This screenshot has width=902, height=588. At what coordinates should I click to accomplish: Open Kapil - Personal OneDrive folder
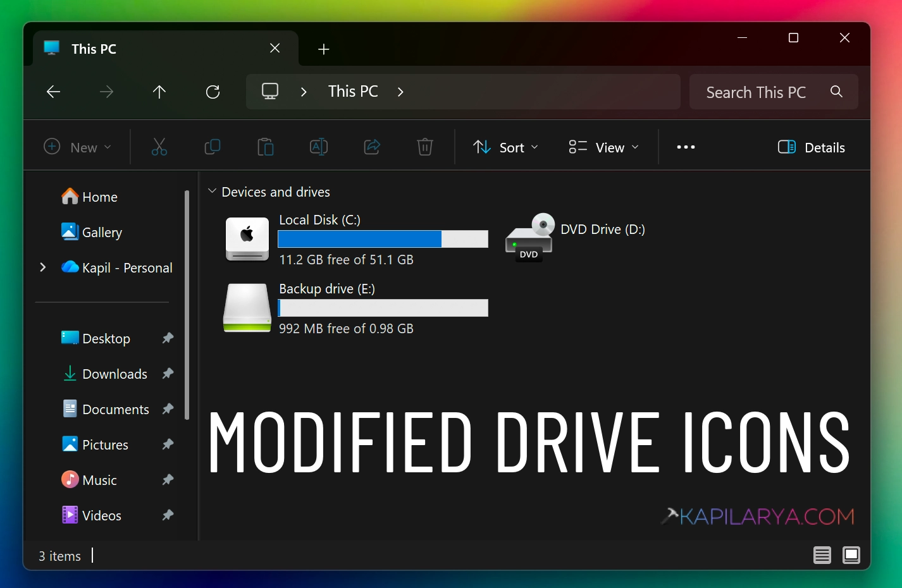click(117, 267)
